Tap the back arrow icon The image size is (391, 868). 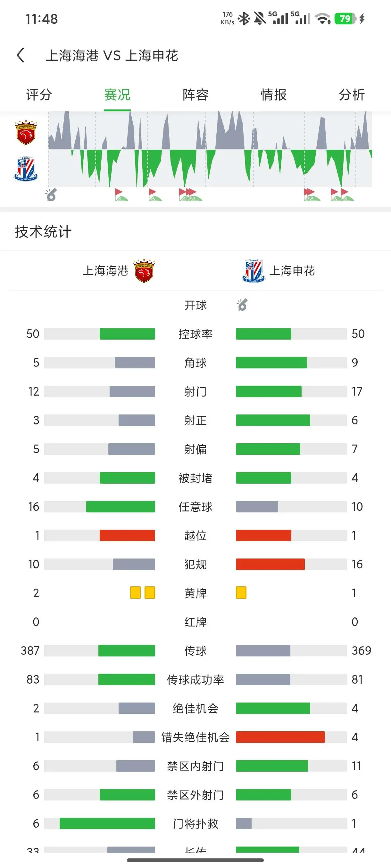(21, 55)
